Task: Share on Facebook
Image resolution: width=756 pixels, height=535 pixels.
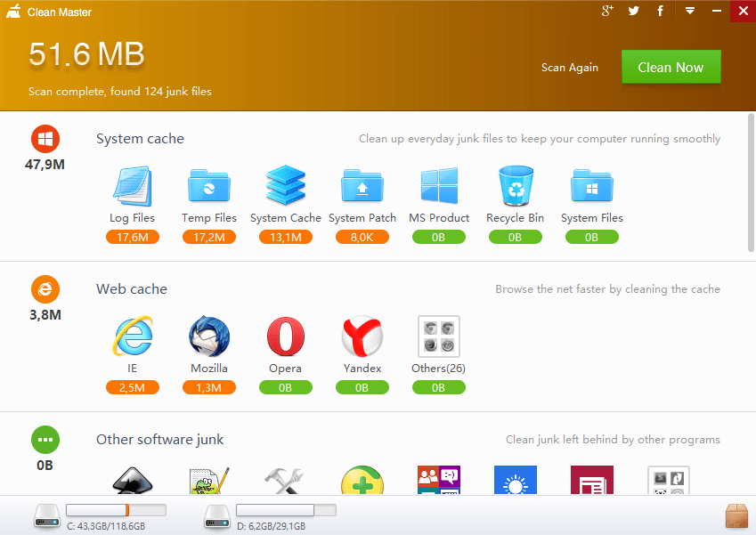Action: pos(660,11)
